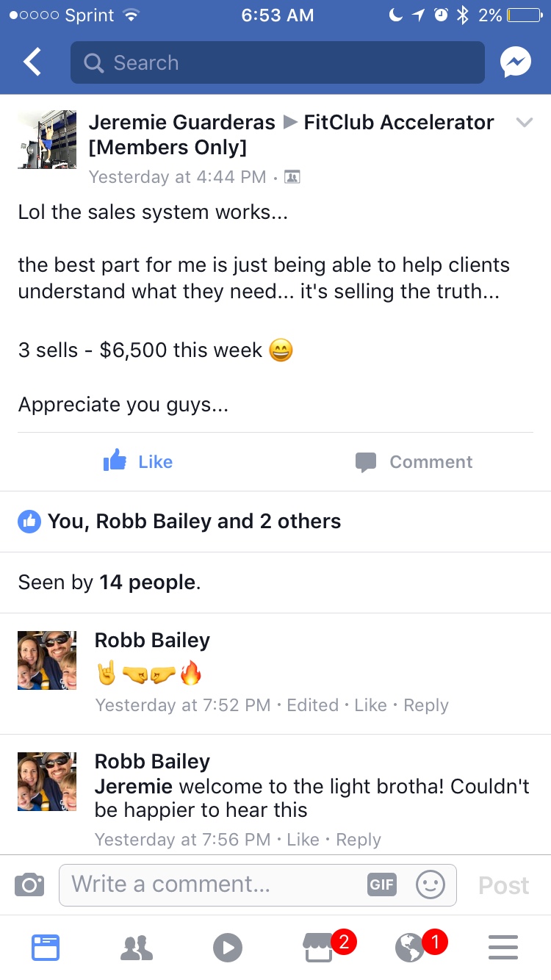Reply to Robb Bailey's emoji comment
Image resolution: width=551 pixels, height=980 pixels.
(x=426, y=705)
